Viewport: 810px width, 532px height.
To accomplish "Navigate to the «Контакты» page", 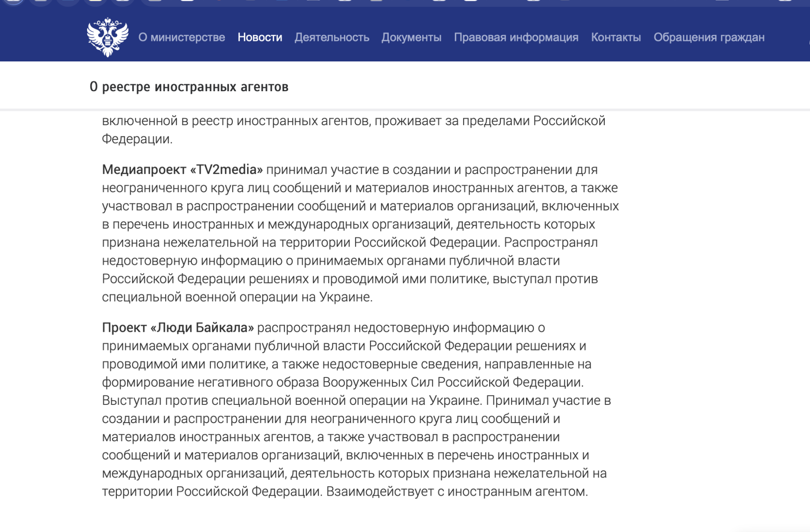I will coord(615,37).
